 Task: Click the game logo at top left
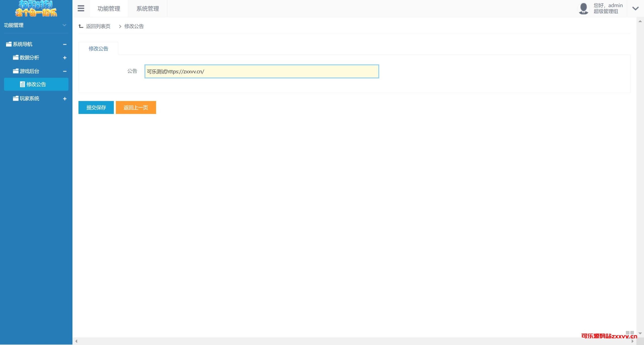pyautogui.click(x=36, y=9)
